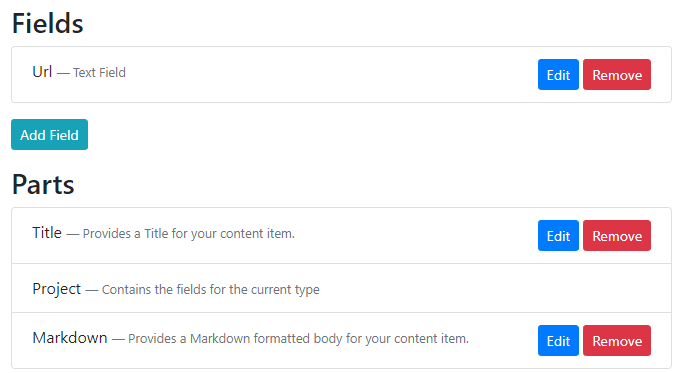685x373 pixels.
Task: Edit the Url text field
Action: pyautogui.click(x=558, y=75)
